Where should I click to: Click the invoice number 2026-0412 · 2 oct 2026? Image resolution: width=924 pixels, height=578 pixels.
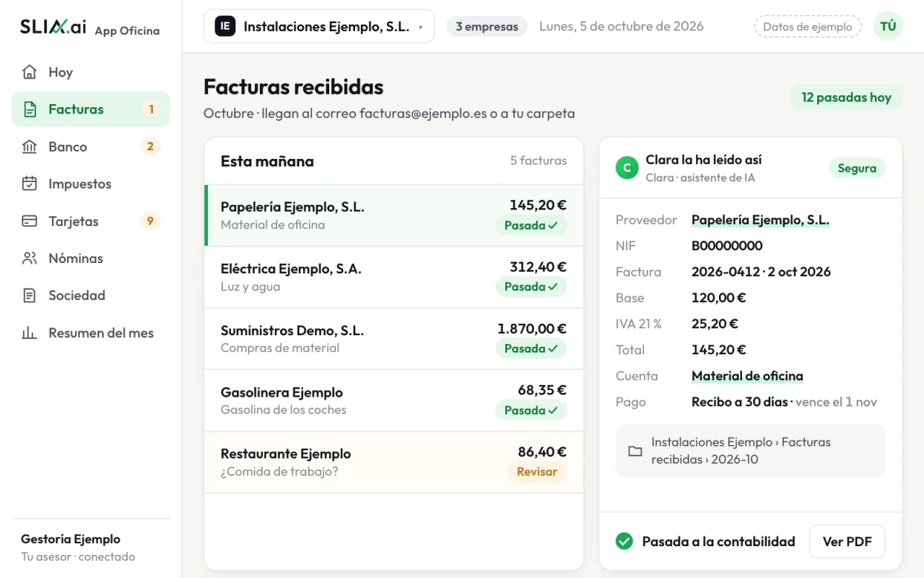click(x=761, y=272)
